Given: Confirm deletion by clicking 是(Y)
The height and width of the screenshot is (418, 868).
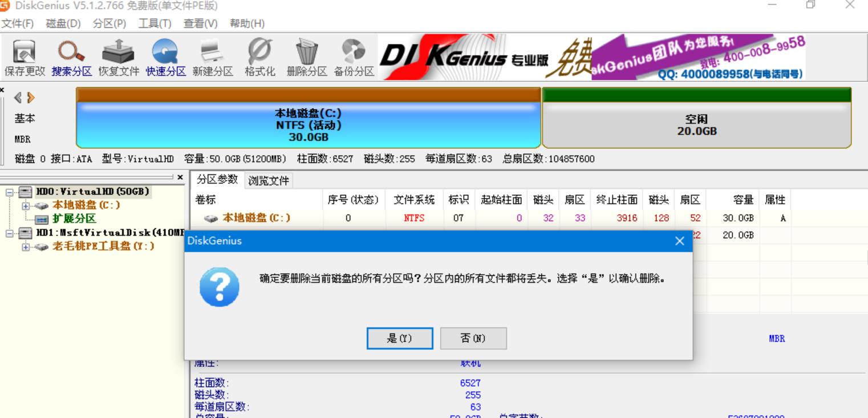Looking at the screenshot, I should [400, 338].
